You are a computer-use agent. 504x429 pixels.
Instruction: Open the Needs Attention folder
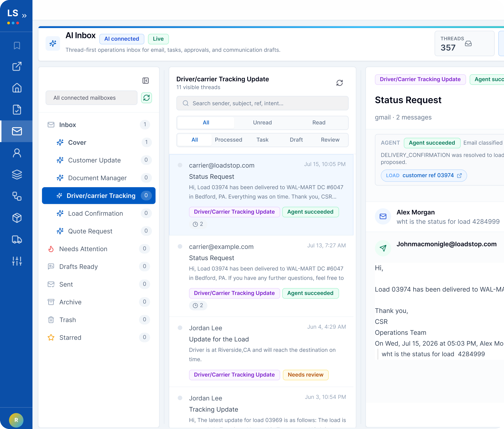click(98, 249)
